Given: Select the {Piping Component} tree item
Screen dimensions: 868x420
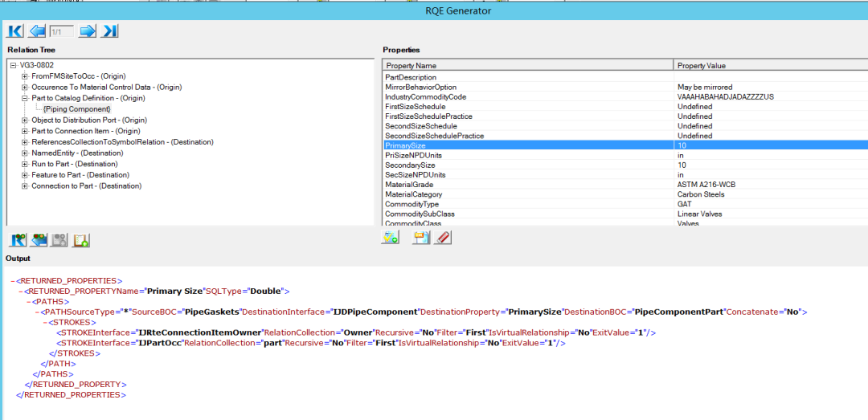Looking at the screenshot, I should point(77,109).
